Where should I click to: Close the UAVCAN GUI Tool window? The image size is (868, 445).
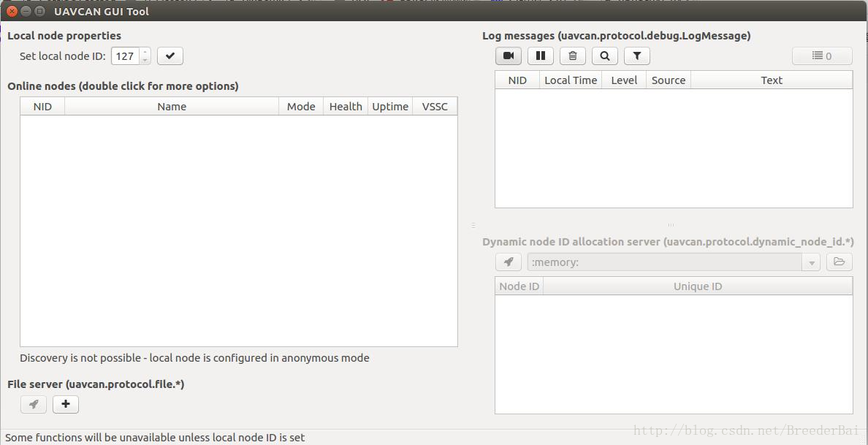(x=12, y=11)
